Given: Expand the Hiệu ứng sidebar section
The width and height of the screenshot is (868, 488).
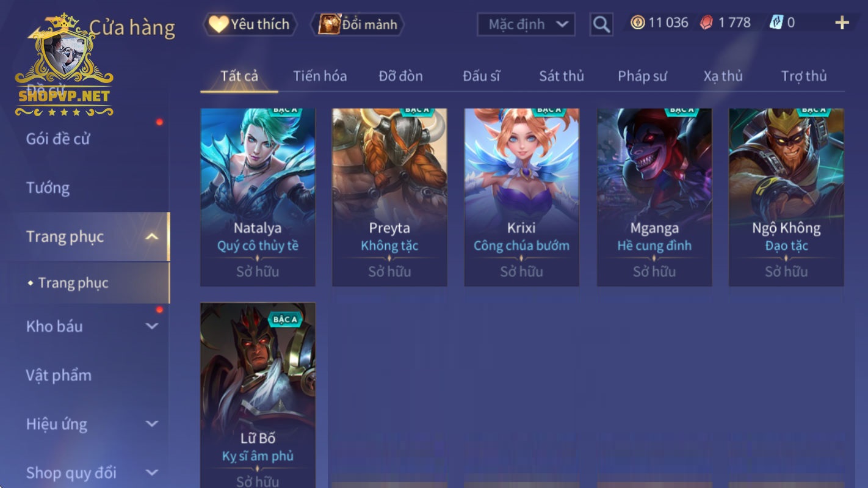Looking at the screenshot, I should click(x=152, y=424).
